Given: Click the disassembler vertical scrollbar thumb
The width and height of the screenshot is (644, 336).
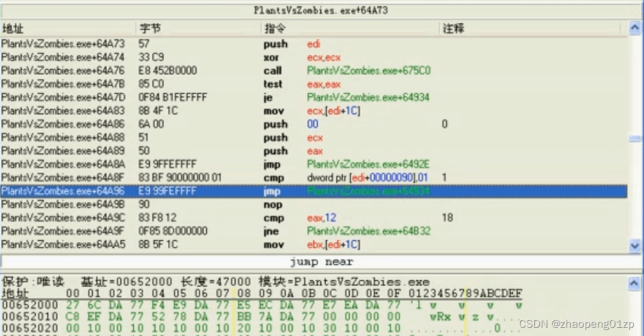Looking at the screenshot, I should tap(634, 139).
